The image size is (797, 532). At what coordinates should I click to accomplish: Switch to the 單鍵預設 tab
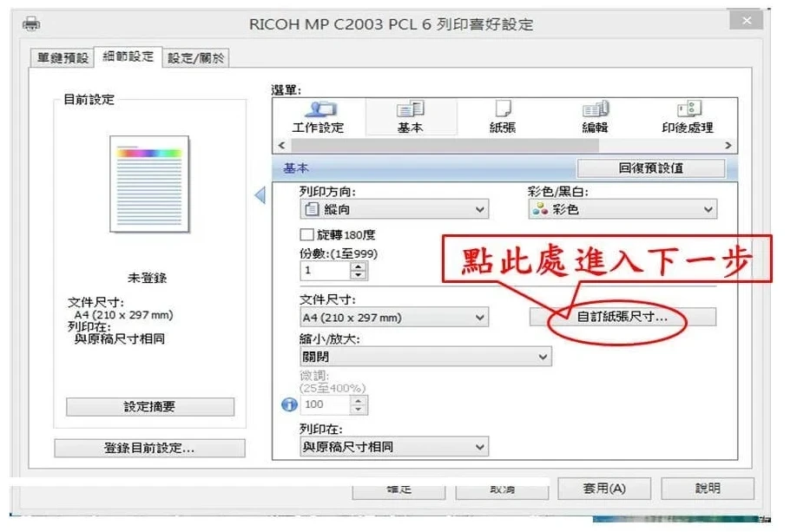click(62, 57)
